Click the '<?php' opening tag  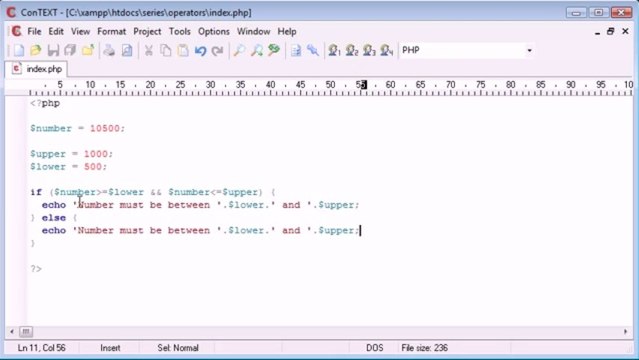point(45,103)
